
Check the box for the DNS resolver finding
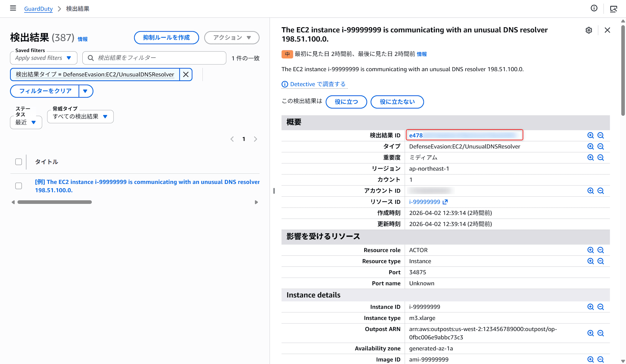point(18,186)
